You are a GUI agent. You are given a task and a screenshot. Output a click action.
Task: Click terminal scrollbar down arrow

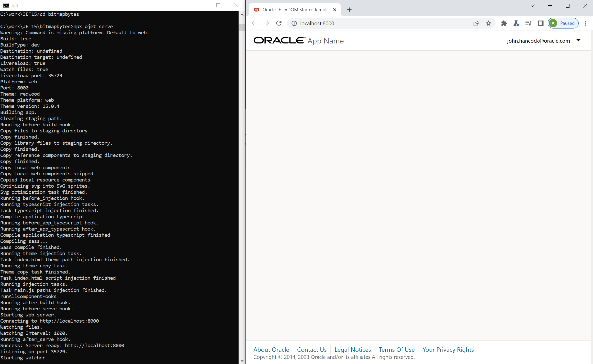tap(242, 361)
